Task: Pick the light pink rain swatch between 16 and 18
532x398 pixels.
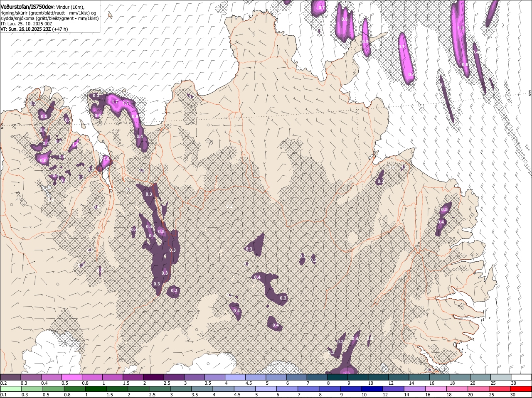Action: (436, 389)
